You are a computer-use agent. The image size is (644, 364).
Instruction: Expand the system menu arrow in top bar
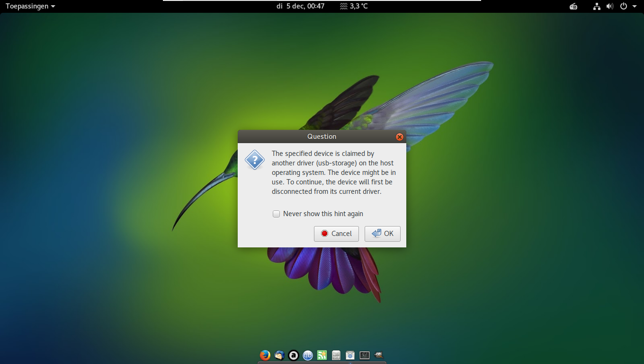635,6
